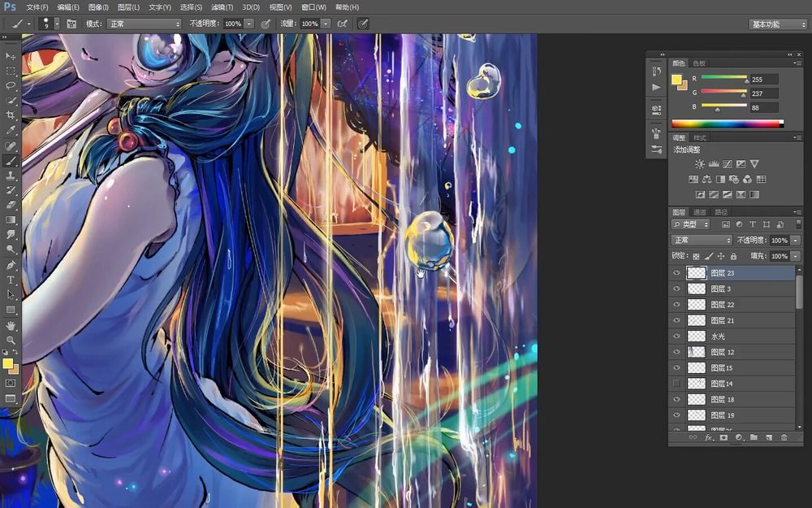Open the brush opacity 100% dropdown arrow
Image resolution: width=812 pixels, height=508 pixels.
[249, 24]
